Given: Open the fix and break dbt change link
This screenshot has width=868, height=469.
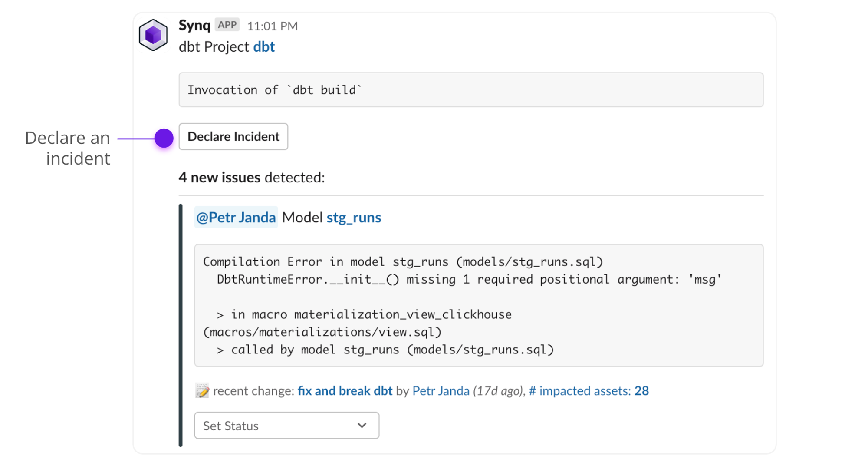Looking at the screenshot, I should click(x=345, y=391).
